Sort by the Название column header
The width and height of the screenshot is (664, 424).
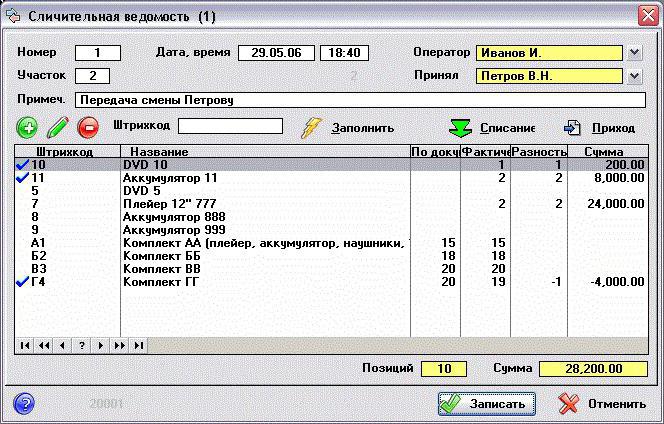pos(264,151)
